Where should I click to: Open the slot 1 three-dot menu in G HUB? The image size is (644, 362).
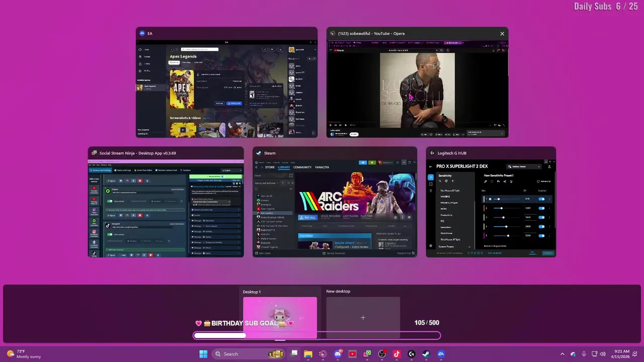pos(549,199)
